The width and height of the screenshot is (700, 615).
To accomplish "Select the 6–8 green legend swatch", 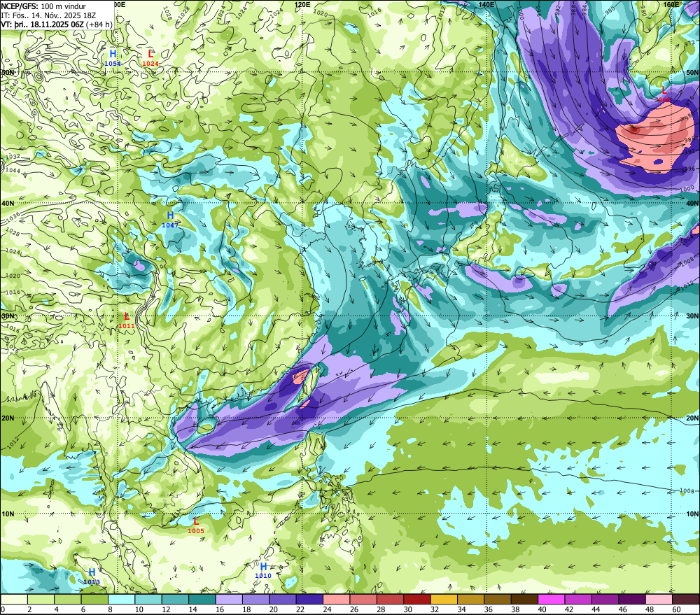I will tap(94, 599).
